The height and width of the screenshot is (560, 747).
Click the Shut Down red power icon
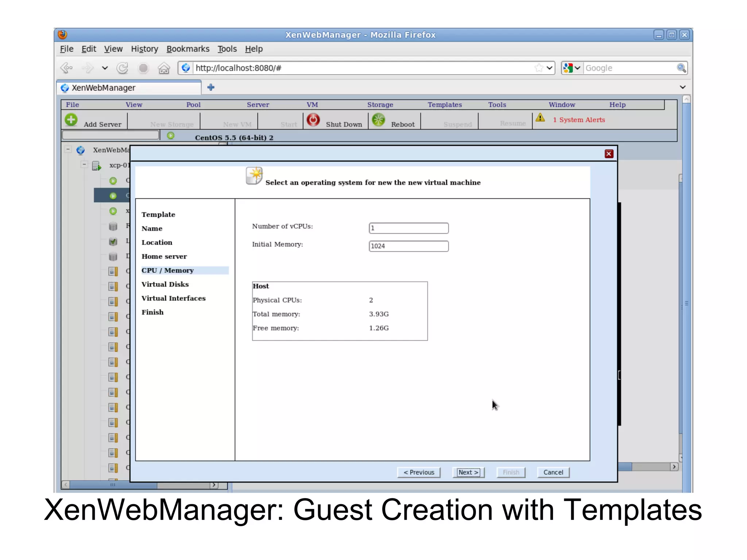313,120
